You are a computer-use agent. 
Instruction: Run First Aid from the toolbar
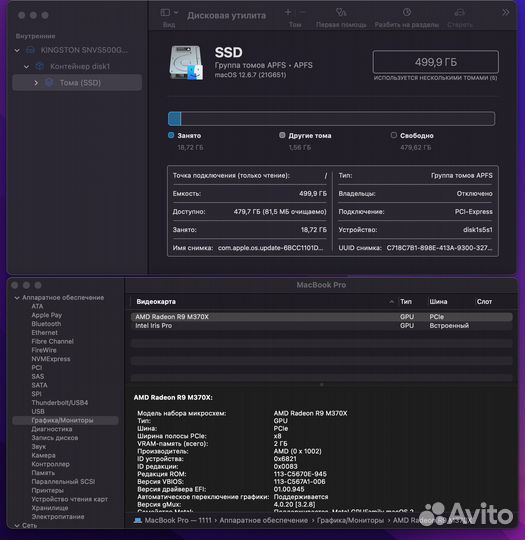pyautogui.click(x=341, y=13)
